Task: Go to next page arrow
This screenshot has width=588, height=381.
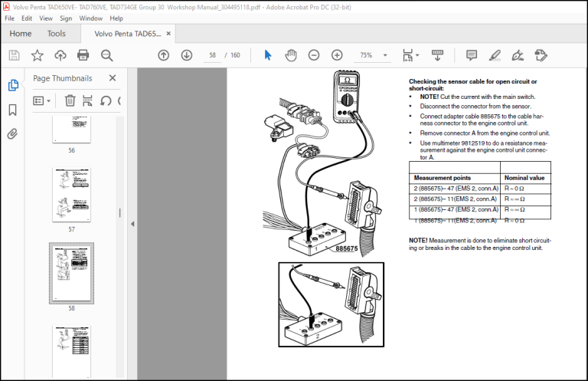Action: pos(187,55)
